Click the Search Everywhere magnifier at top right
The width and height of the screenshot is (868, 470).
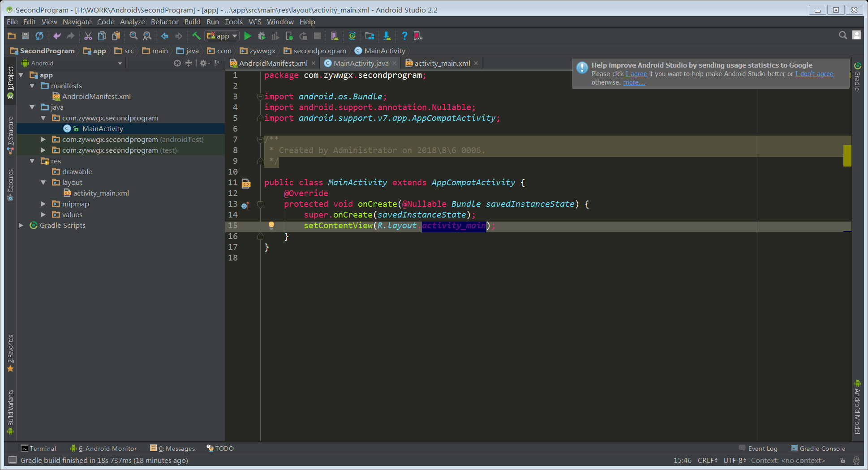(x=842, y=35)
